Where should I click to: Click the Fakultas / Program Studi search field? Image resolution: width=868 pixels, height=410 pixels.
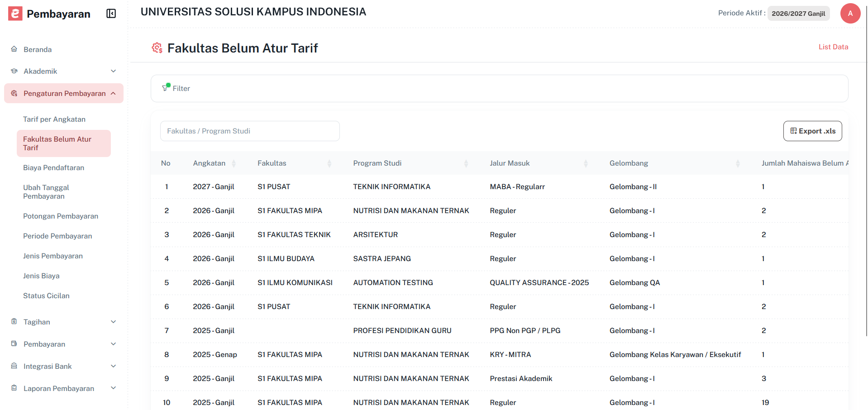click(250, 131)
